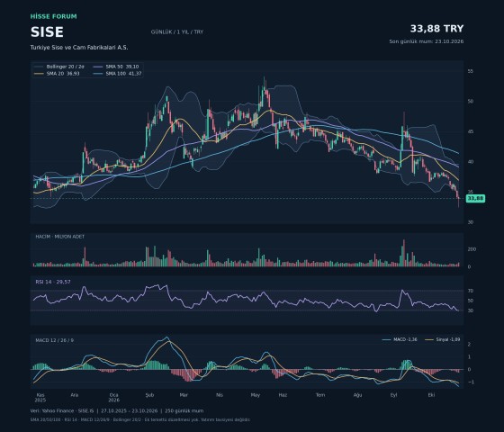Select the SISE ticker title
The image size is (504, 432).
(x=47, y=32)
